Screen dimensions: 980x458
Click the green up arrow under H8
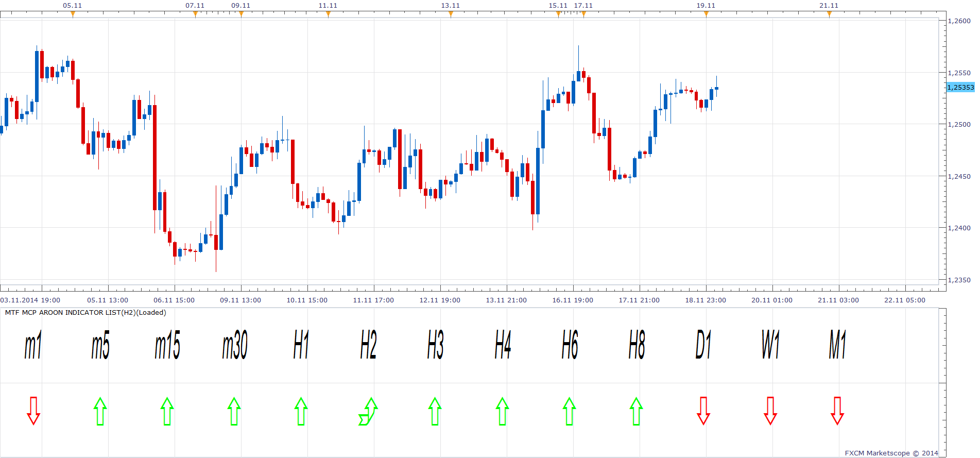(x=637, y=411)
